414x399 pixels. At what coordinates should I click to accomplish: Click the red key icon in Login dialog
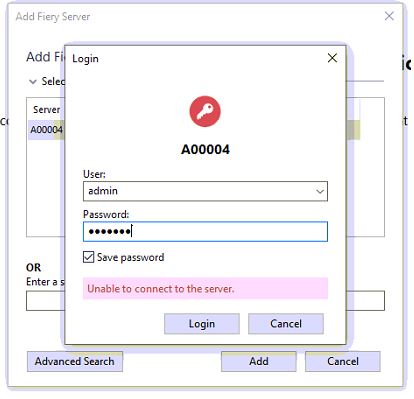(205, 111)
